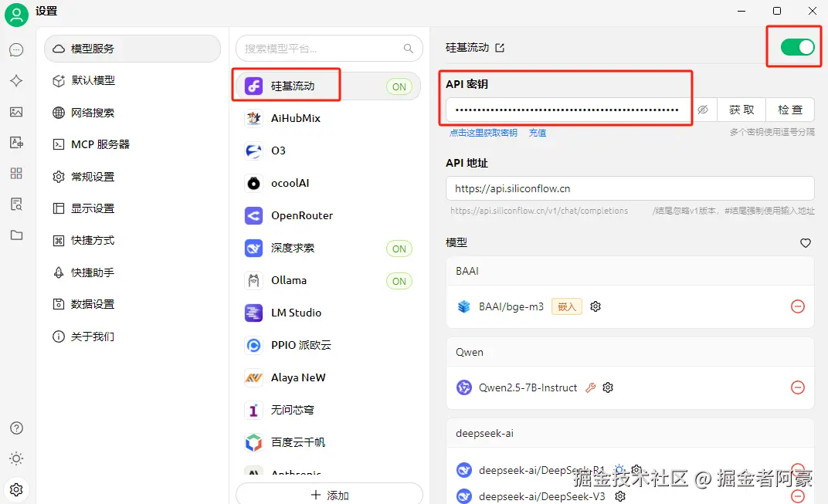The width and height of the screenshot is (828, 504).
Task: Open the 硅基流动 external link icon
Action: (500, 48)
